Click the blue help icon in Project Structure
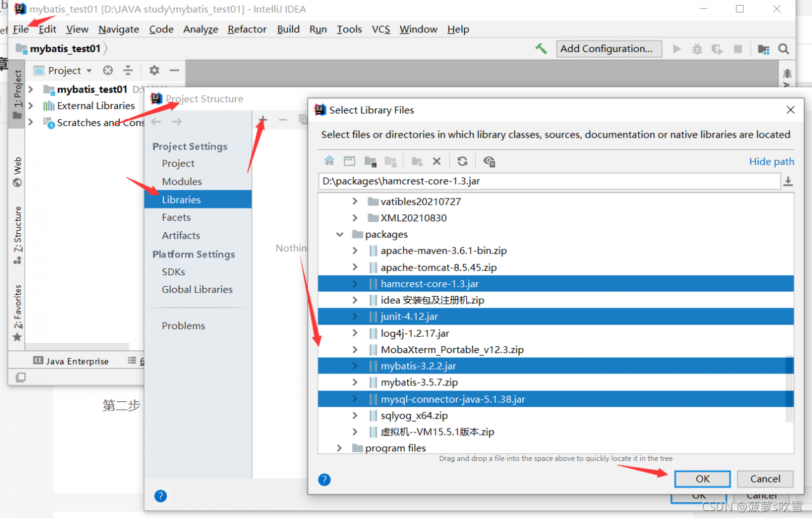This screenshot has height=518, width=812. [160, 496]
